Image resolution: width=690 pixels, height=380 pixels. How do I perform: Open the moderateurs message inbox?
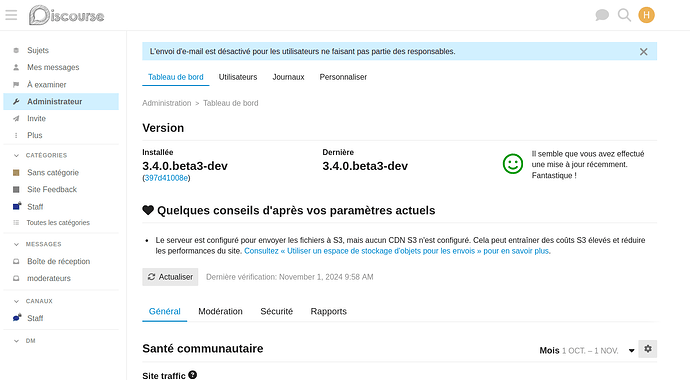(61, 278)
